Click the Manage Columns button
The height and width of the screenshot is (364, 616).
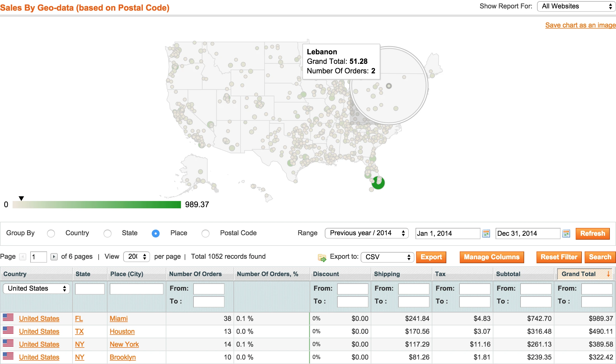491,257
